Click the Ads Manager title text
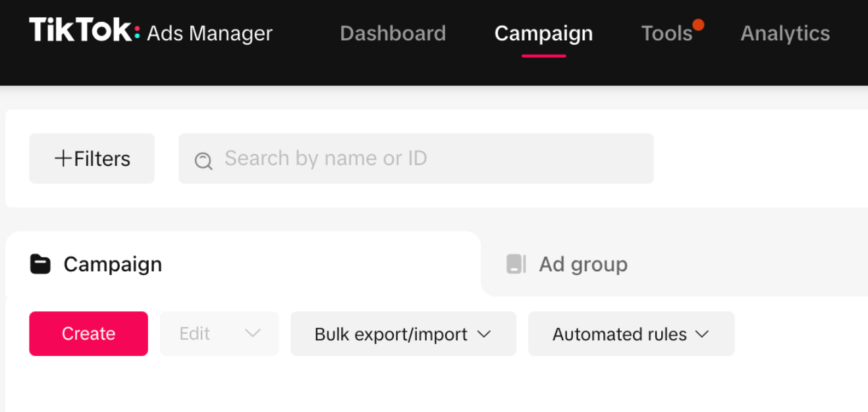This screenshot has width=868, height=412. click(x=209, y=33)
